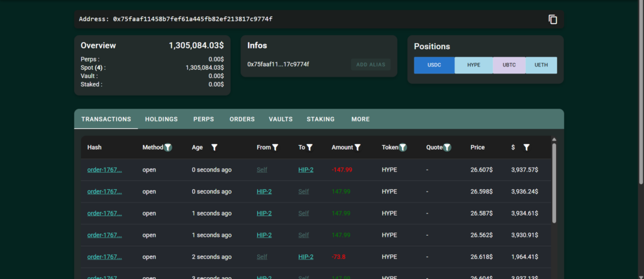Select the UETH position segment
The image size is (644, 279).
point(541,65)
